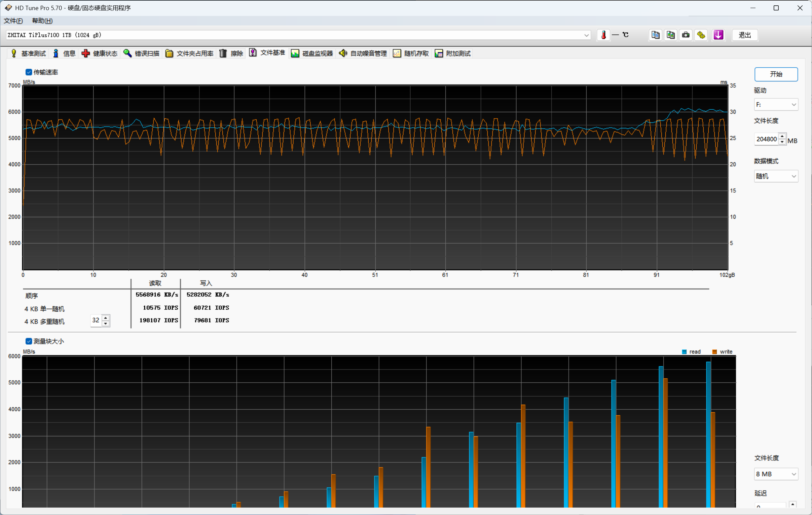Click the 读取 column header
Viewport: 812px width, 515px height.
coord(155,283)
